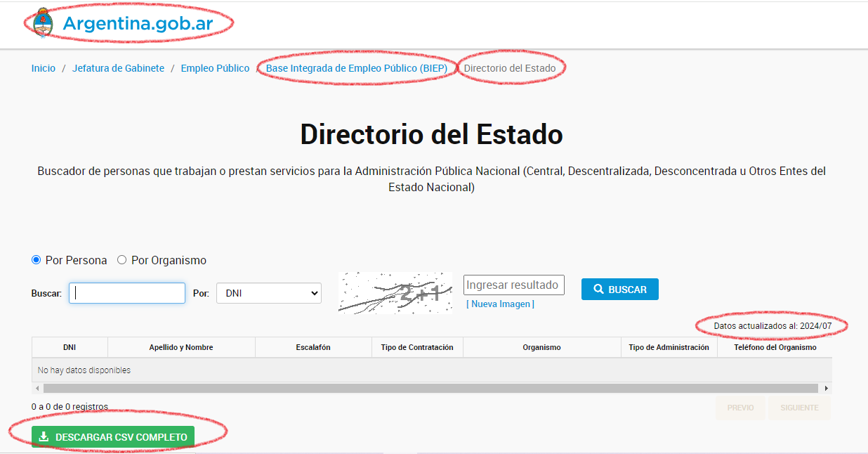
Task: Open Base Integrada de Empleo Público link
Action: (x=356, y=68)
